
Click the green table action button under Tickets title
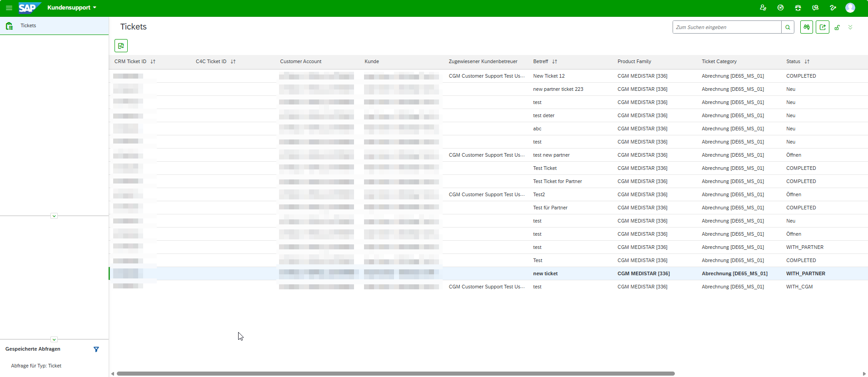pos(121,45)
